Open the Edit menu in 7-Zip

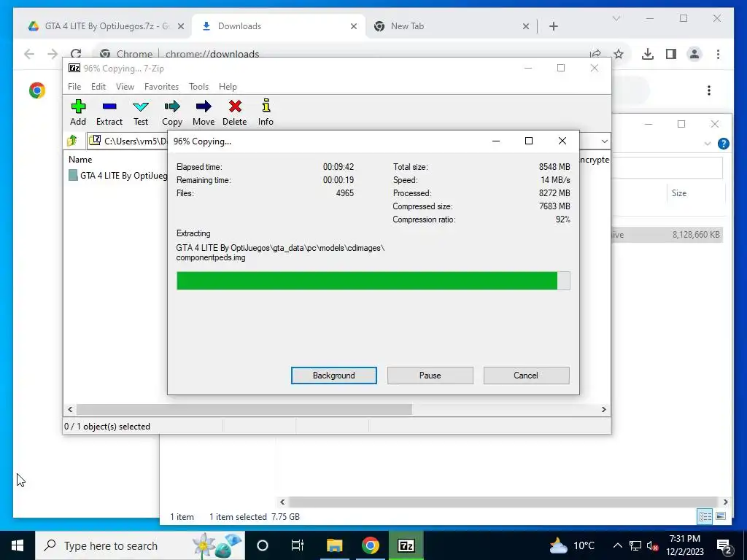[x=98, y=87]
